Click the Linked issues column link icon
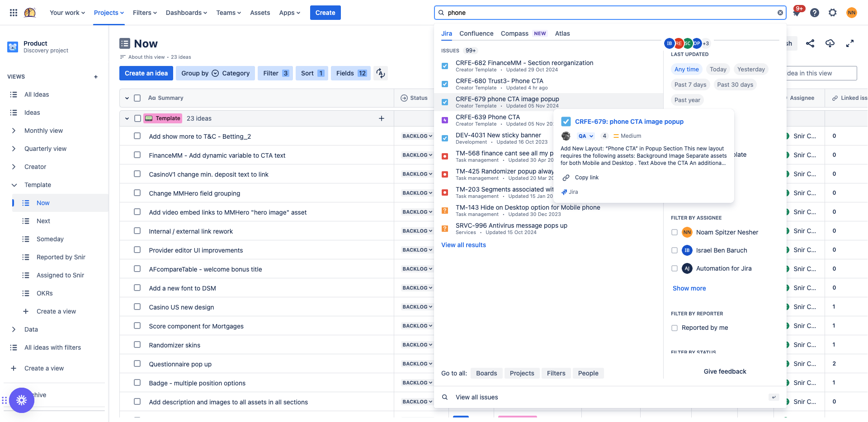This screenshot has width=868, height=422. coord(835,98)
